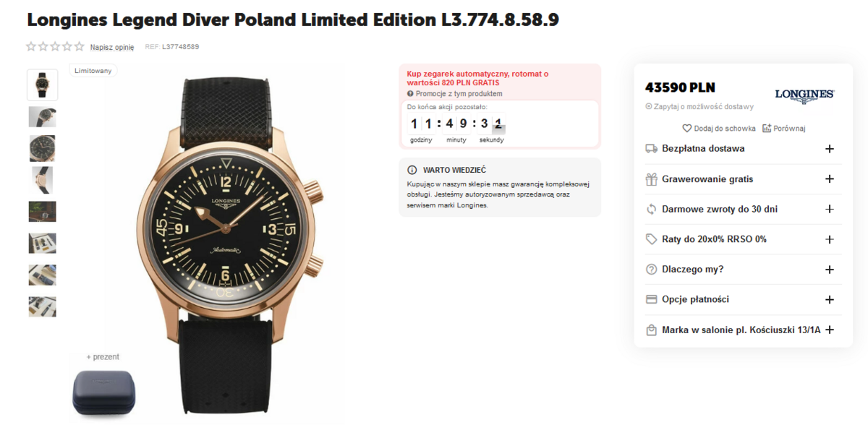Expand Grawerowanie gratis details
The image size is (868, 430).
tap(830, 179)
